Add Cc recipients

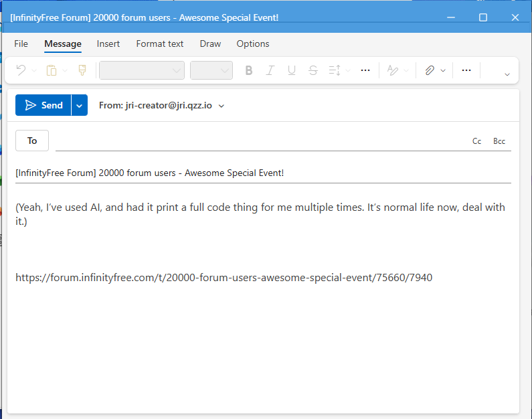pyautogui.click(x=476, y=141)
